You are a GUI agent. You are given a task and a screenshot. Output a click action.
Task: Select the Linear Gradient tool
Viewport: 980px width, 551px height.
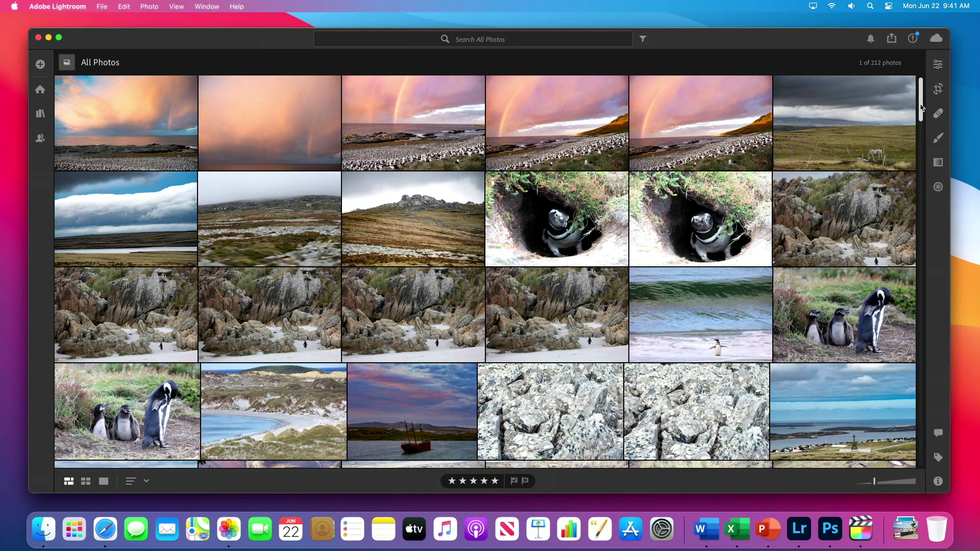coord(938,162)
